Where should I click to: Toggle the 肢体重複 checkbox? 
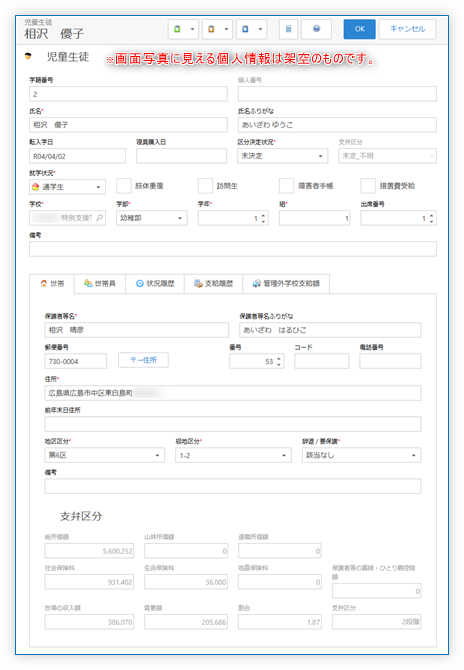click(124, 186)
